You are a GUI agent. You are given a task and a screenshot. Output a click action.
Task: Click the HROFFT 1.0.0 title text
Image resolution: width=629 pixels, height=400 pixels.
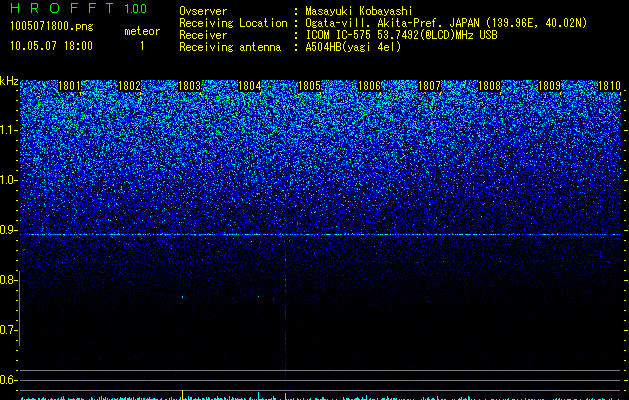pos(79,8)
